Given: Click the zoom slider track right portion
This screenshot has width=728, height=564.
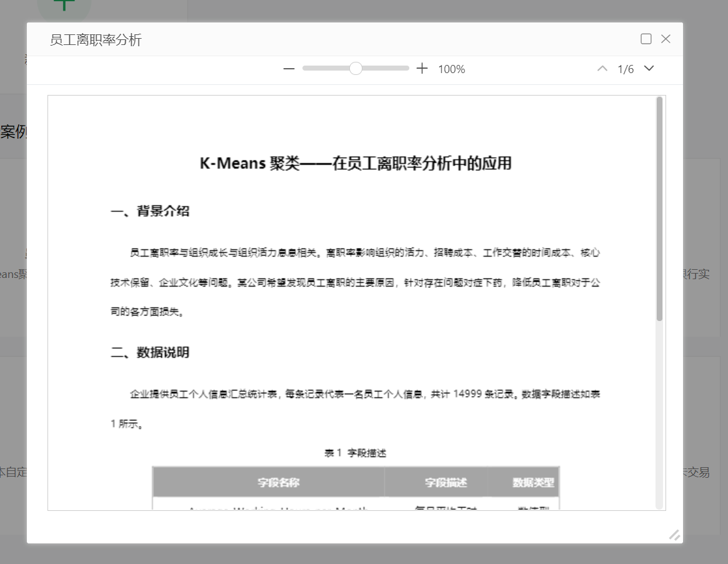Looking at the screenshot, I should point(386,68).
